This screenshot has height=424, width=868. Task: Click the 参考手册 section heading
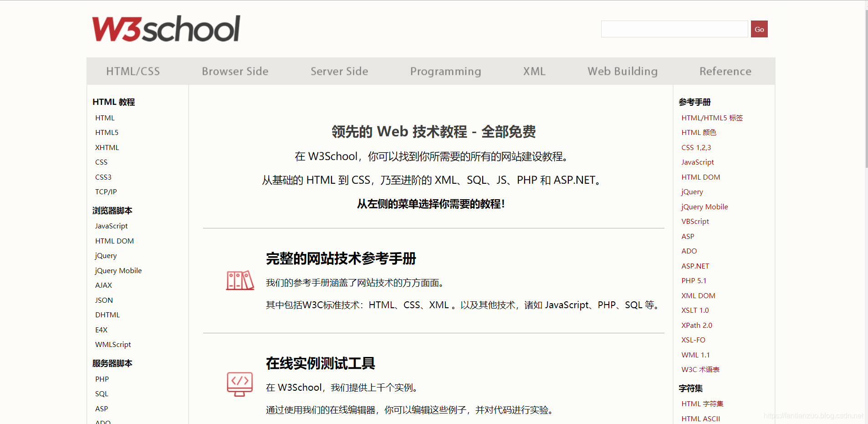point(694,102)
